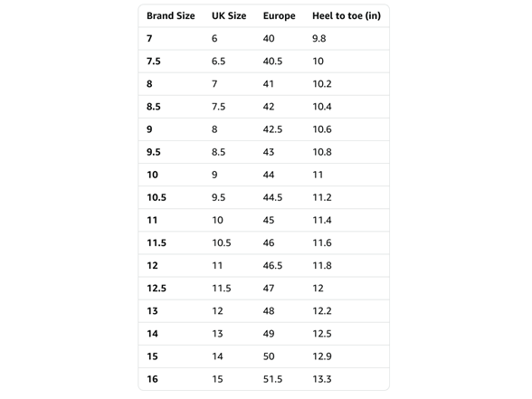Click Europe size 43 cell
The height and width of the screenshot is (399, 532).
pos(269,152)
